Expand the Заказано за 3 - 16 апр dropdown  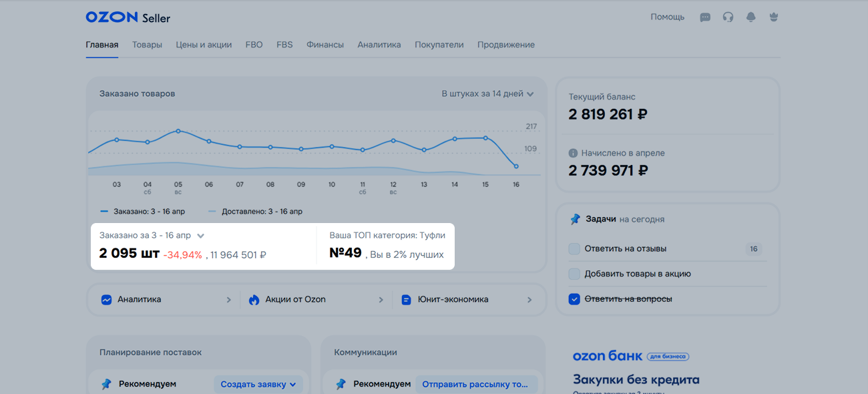(200, 236)
